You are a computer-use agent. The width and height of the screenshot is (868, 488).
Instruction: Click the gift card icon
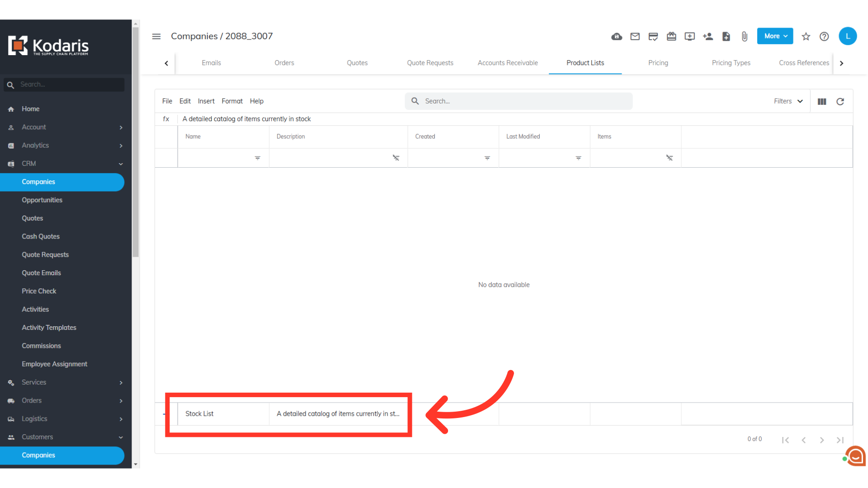pyautogui.click(x=671, y=37)
